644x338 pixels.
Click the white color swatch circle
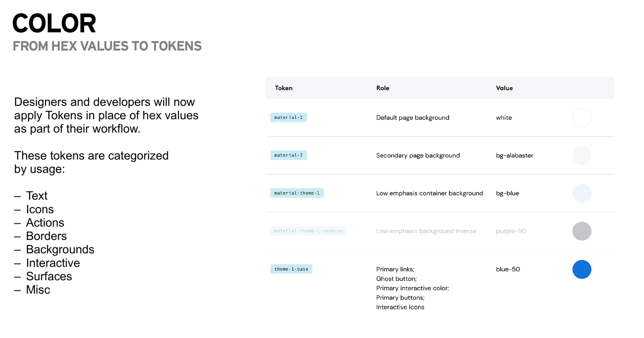click(x=582, y=118)
